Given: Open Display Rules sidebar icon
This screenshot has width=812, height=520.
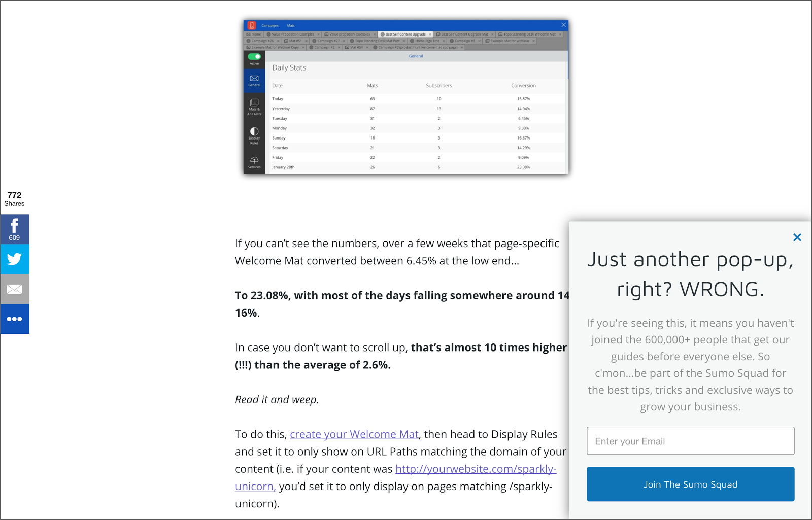Looking at the screenshot, I should 254,136.
